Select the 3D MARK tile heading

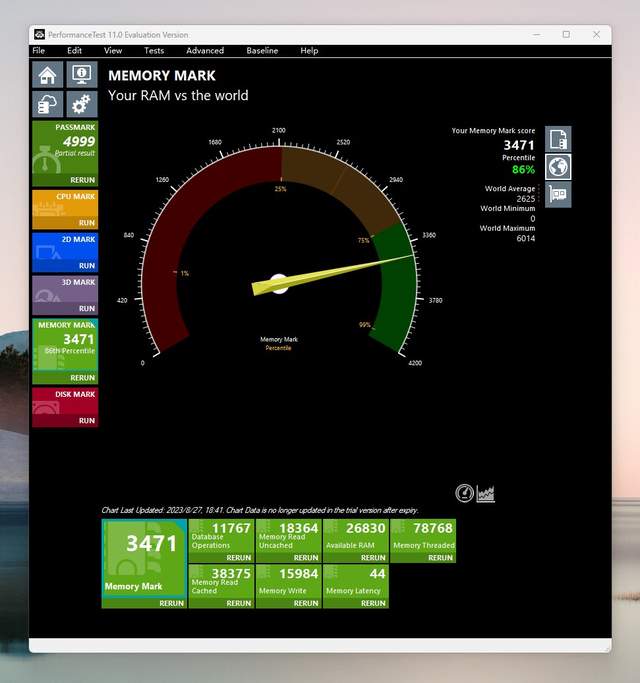click(x=78, y=282)
